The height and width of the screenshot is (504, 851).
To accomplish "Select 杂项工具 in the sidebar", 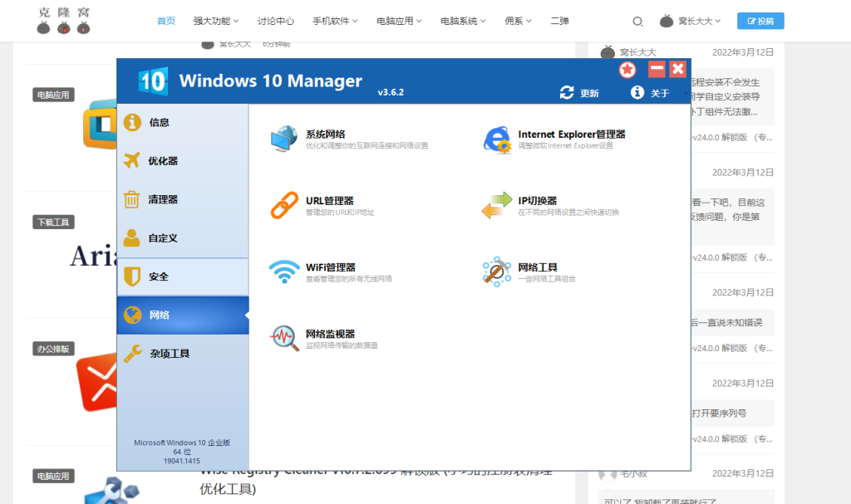I will tap(183, 354).
